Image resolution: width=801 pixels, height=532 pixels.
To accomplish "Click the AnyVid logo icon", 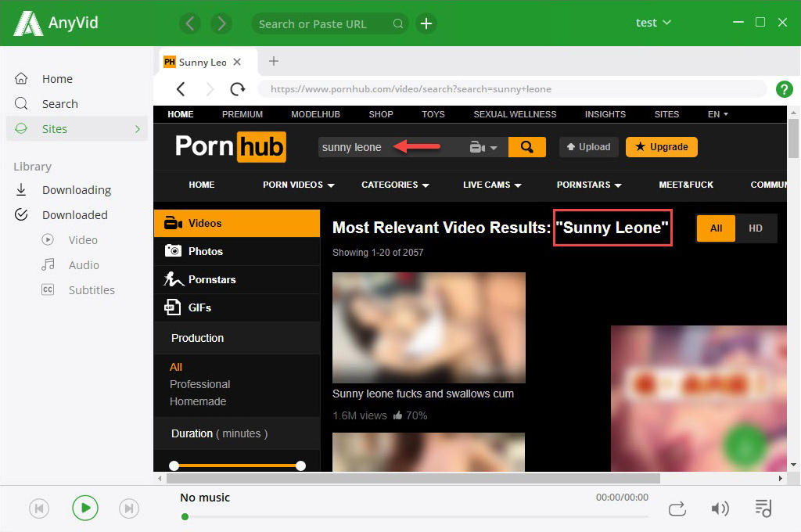I will 28,23.
